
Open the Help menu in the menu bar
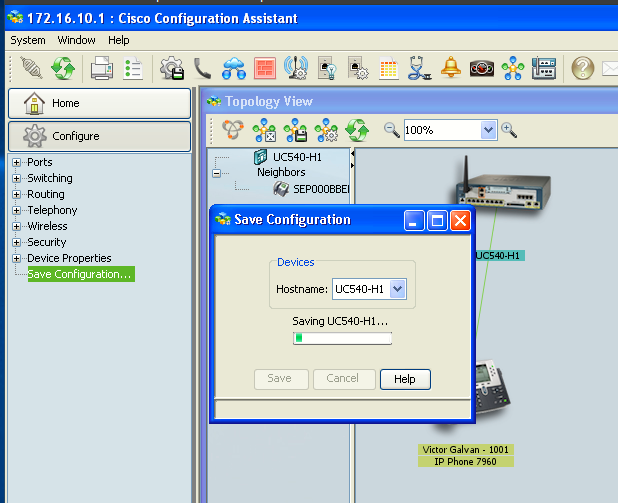pos(119,40)
